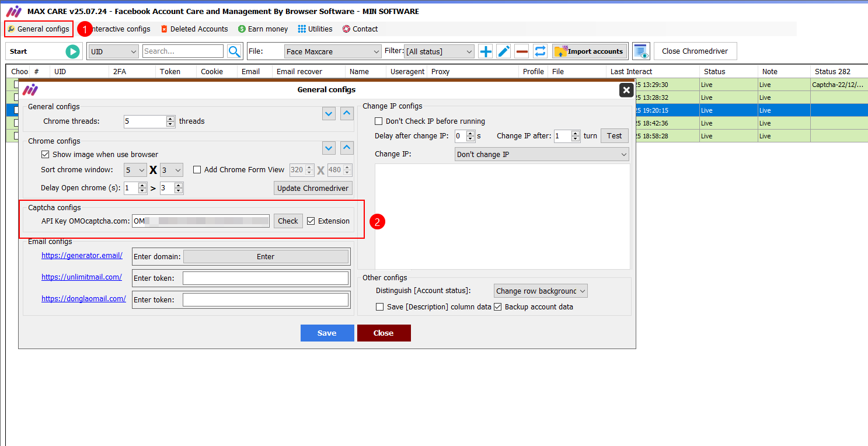
Task: Click the first Delay Open chrome field
Action: [135, 188]
